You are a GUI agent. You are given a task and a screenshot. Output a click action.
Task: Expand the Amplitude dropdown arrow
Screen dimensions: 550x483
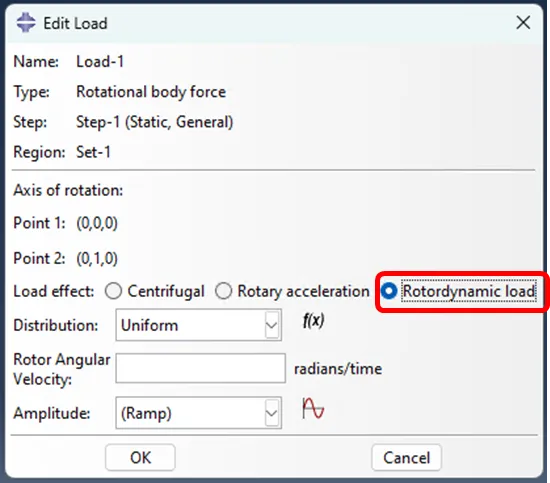tap(272, 412)
